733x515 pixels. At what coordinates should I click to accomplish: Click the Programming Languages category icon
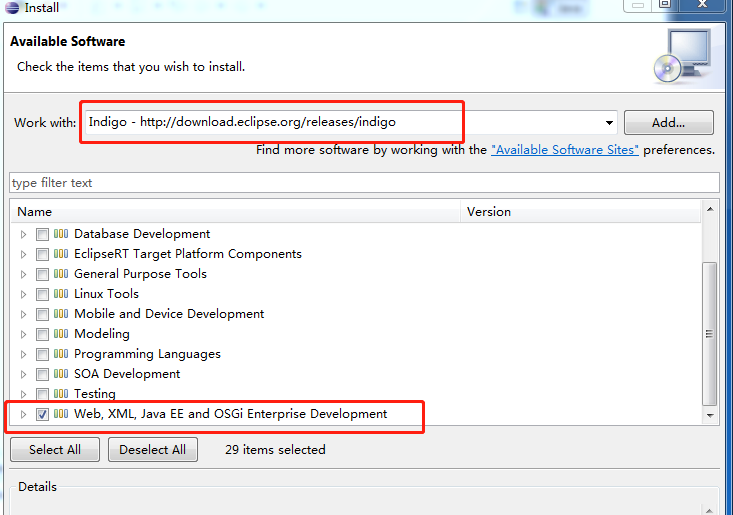[61, 354]
